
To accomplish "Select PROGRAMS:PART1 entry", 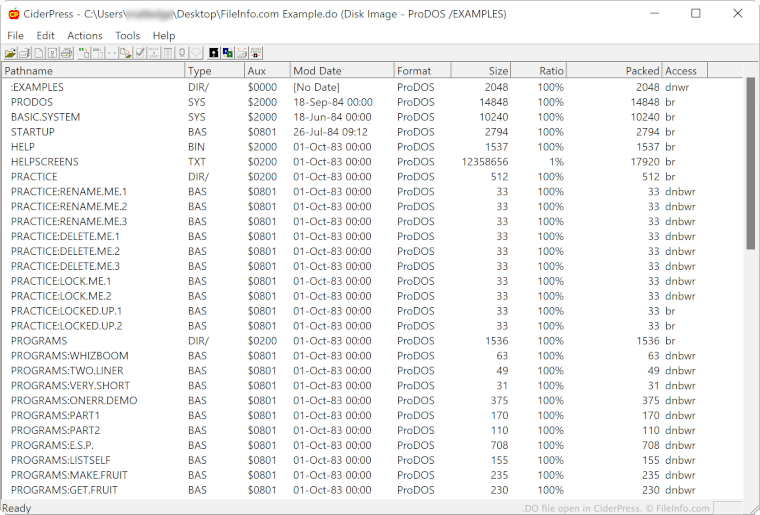I will coord(372,416).
